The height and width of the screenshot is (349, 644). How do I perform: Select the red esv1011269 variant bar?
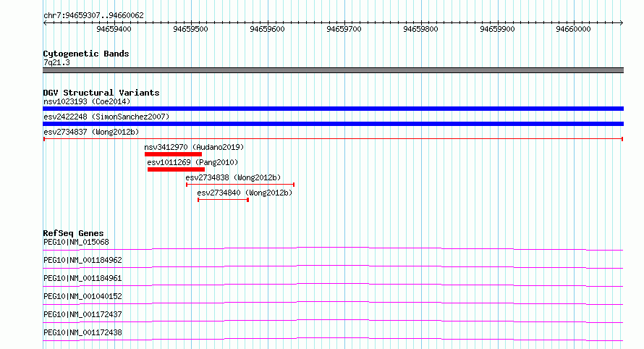[x=176, y=169]
